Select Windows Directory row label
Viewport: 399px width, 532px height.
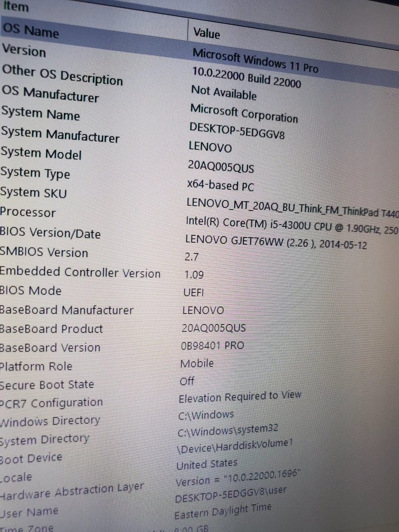(50, 421)
